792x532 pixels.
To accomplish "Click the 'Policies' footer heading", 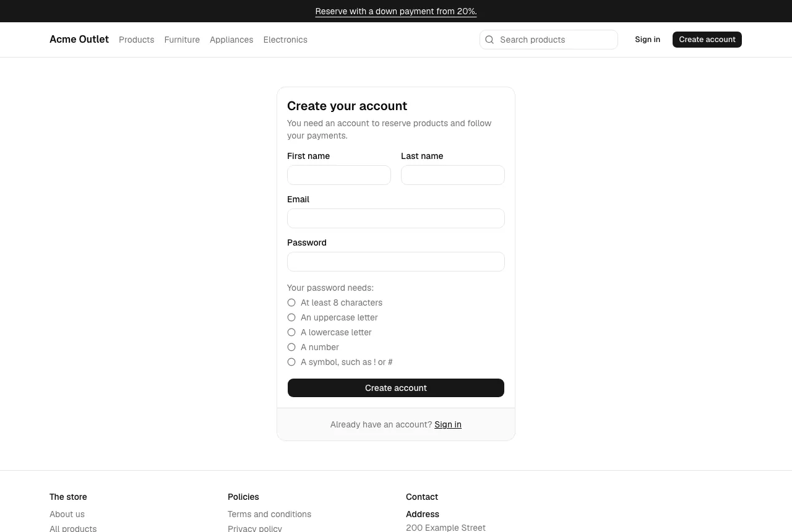I will [x=243, y=497].
